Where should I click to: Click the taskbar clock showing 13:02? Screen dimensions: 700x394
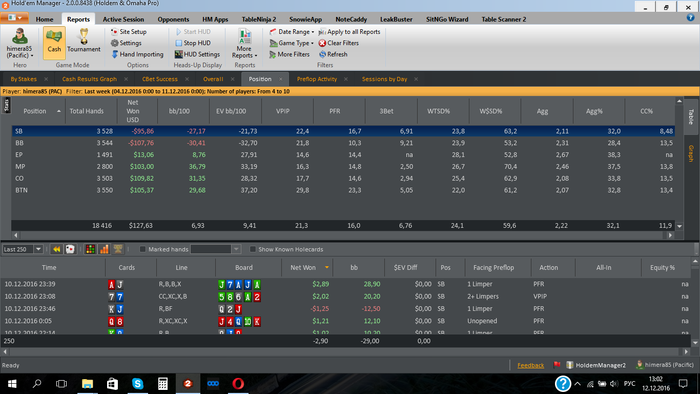656,383
